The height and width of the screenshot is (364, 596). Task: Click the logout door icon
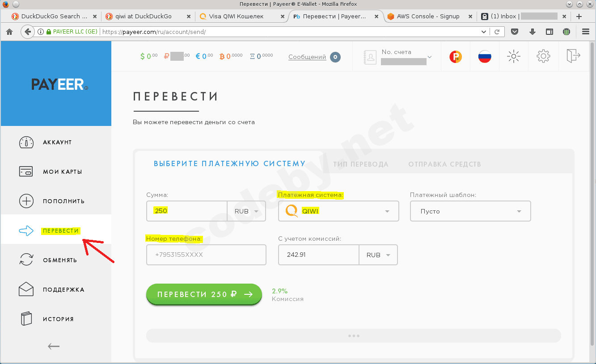(573, 56)
